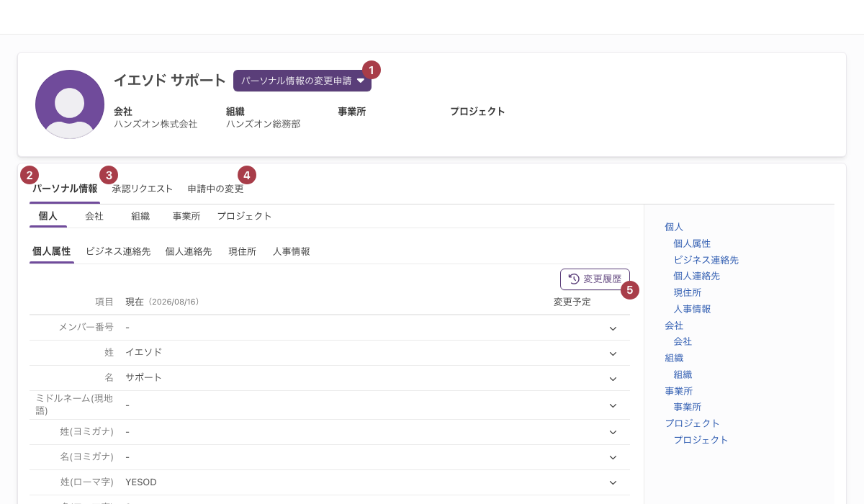
Task: Open the 個人属性 section tab
Action: point(52,251)
